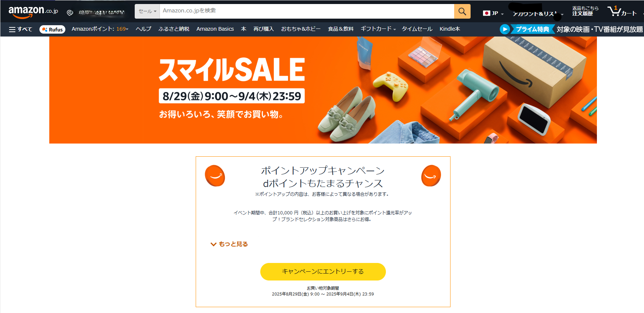Image resolution: width=644 pixels, height=313 pixels.
Task: Open 返品もこちら 注文履歴 link
Action: [x=585, y=11]
